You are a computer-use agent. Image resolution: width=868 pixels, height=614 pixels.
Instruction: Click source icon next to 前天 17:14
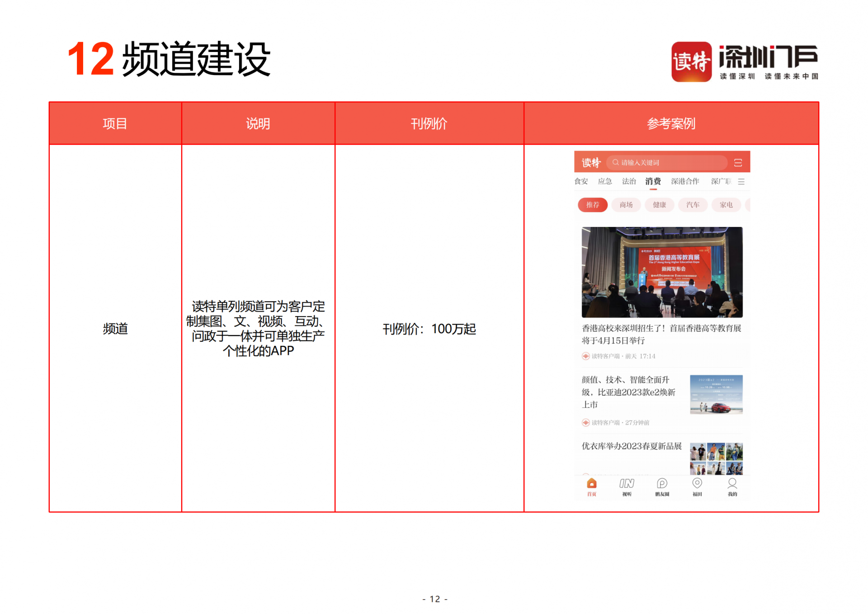(x=585, y=356)
